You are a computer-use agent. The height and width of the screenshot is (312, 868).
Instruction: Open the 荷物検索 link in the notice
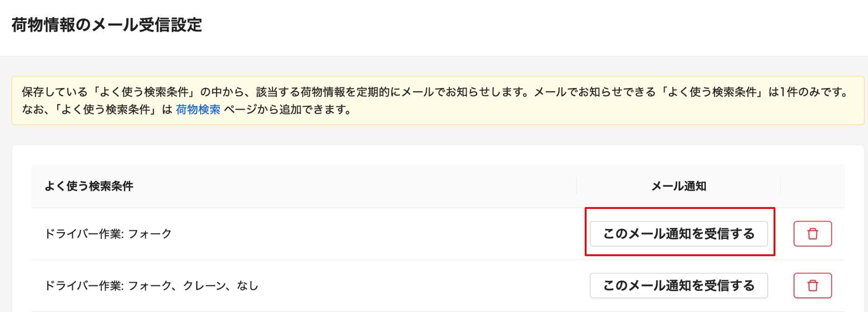point(198,109)
